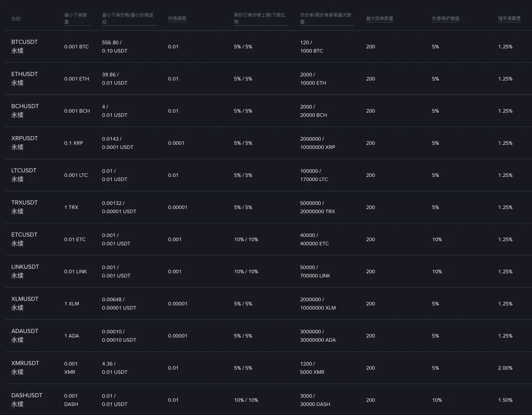The width and height of the screenshot is (532, 415).
Task: Select the XLMUSDT 永续 contract name
Action: [25, 303]
